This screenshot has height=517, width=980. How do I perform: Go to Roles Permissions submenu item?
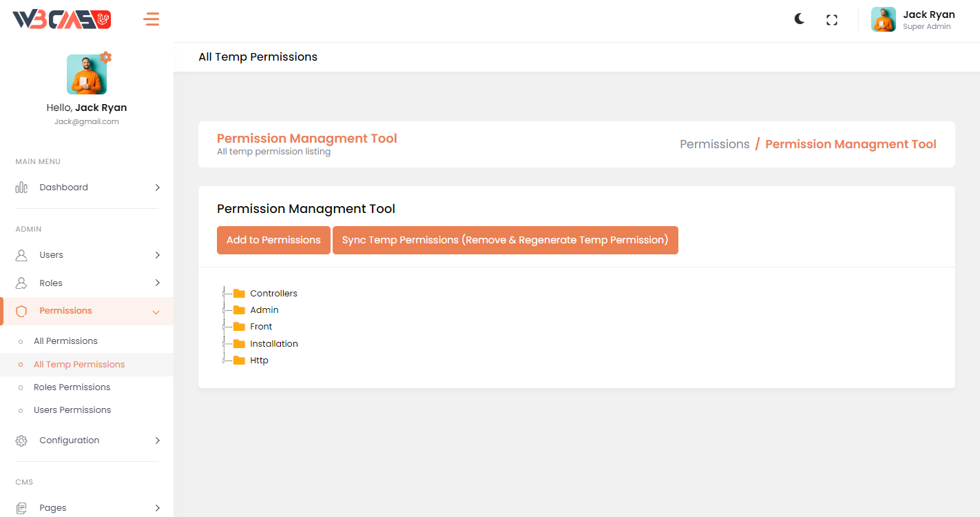(x=72, y=387)
